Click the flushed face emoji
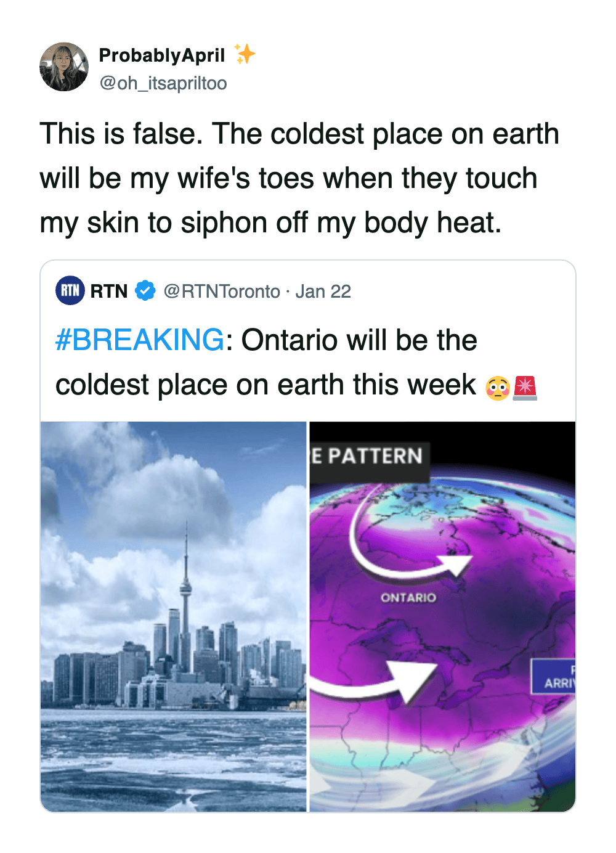This screenshot has height=853, width=616. pyautogui.click(x=498, y=388)
